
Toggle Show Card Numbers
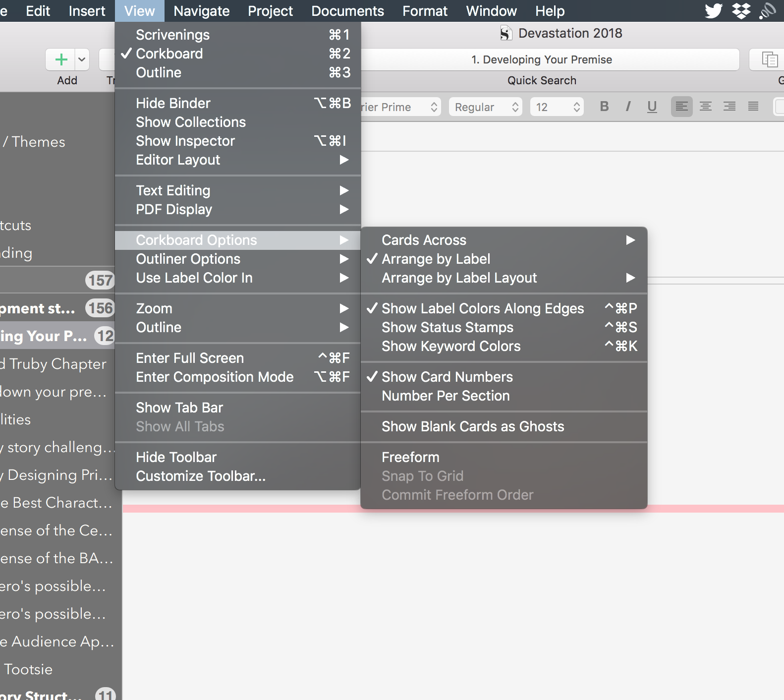[x=504, y=377]
